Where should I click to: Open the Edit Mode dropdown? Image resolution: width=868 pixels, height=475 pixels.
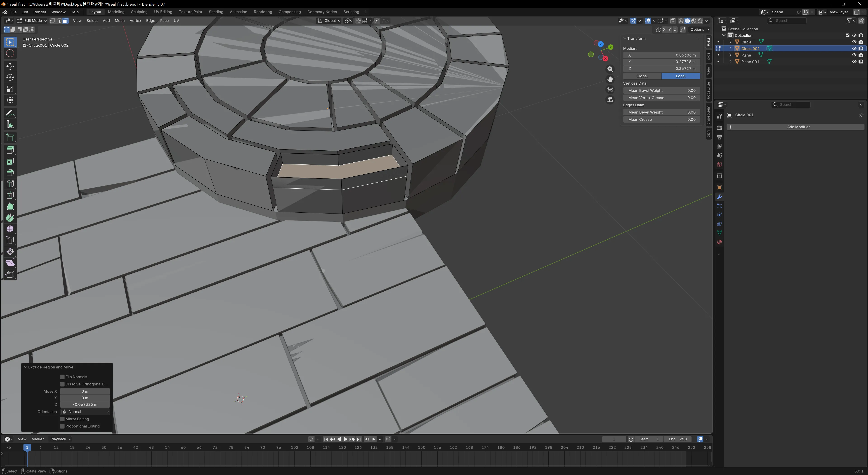click(x=32, y=21)
